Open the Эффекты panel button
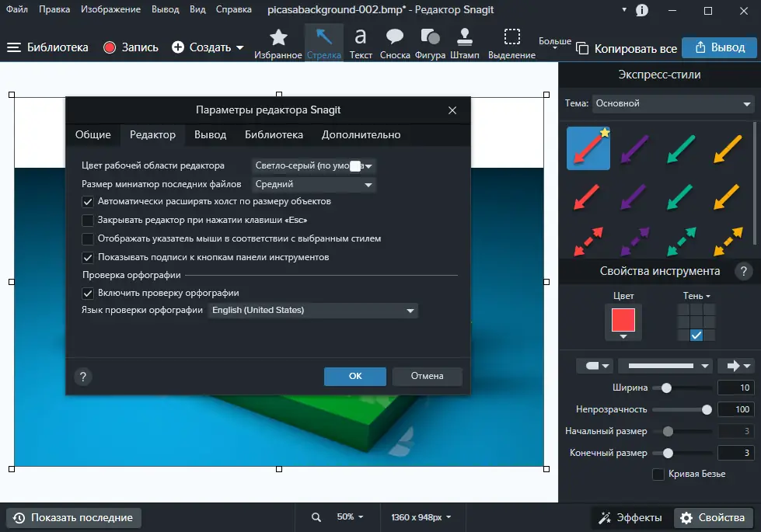Screen dimensions: 761x532 [x=630, y=518]
